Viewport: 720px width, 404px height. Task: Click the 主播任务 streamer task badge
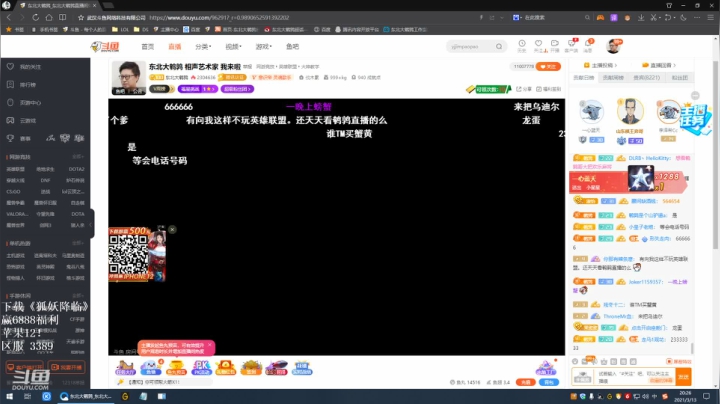(694, 118)
